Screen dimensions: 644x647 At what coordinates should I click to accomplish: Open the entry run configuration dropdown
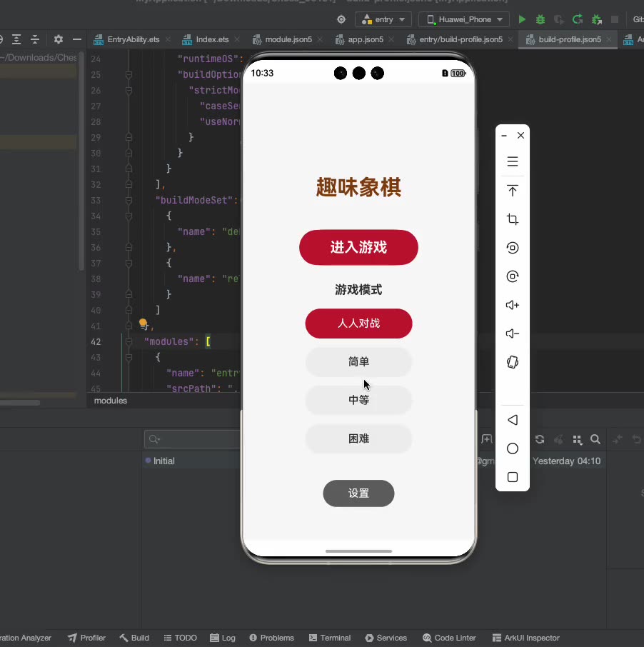point(383,20)
